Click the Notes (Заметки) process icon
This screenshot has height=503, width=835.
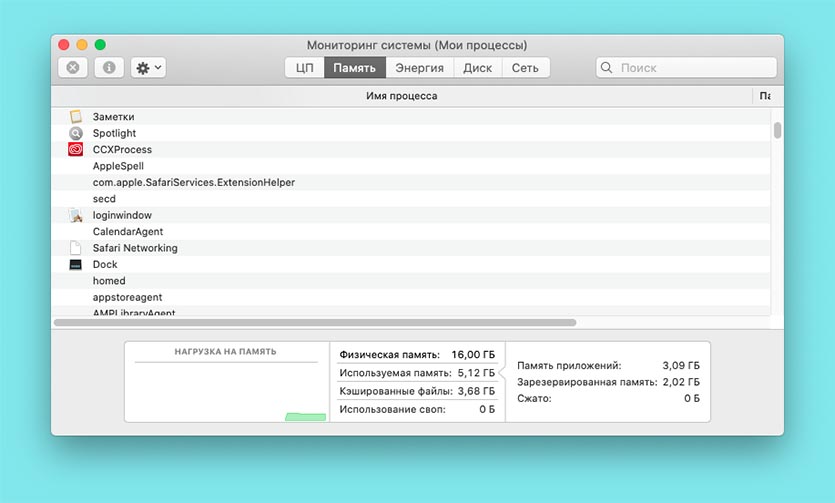[x=75, y=117]
